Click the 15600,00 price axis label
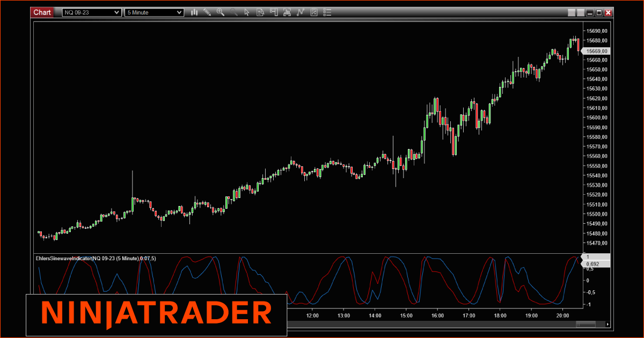Image resolution: width=644 pixels, height=338 pixels. tap(597, 117)
